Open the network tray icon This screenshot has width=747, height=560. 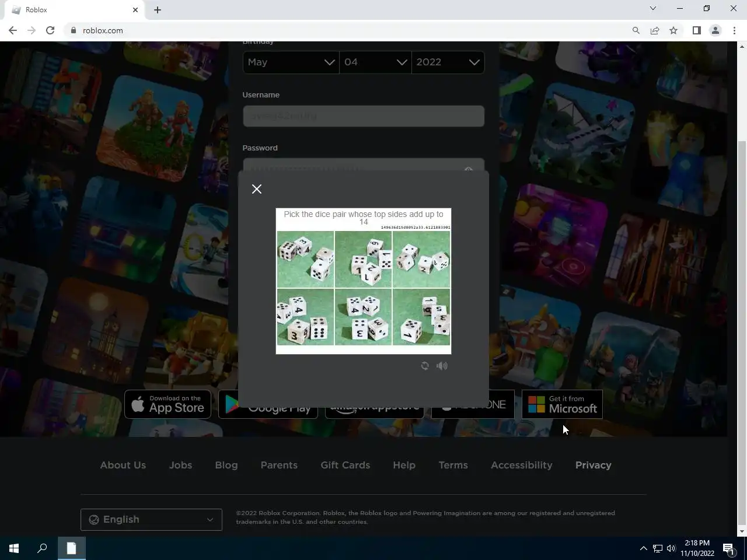(658, 548)
